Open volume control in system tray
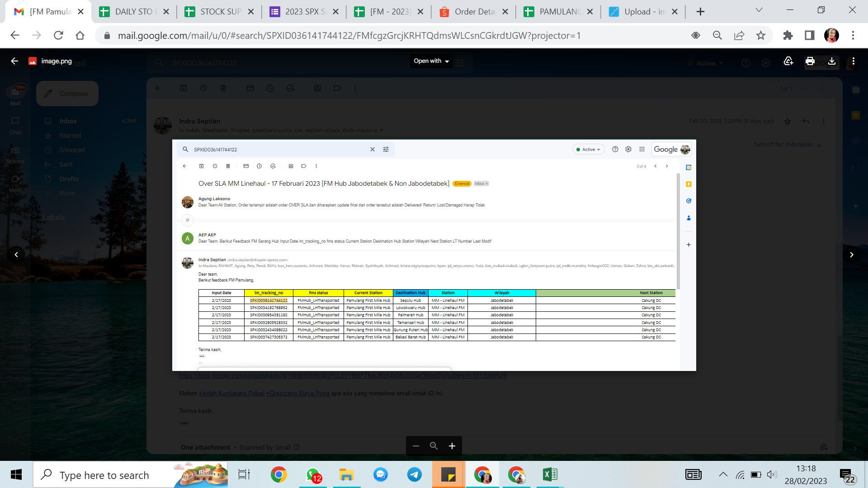 point(772,474)
